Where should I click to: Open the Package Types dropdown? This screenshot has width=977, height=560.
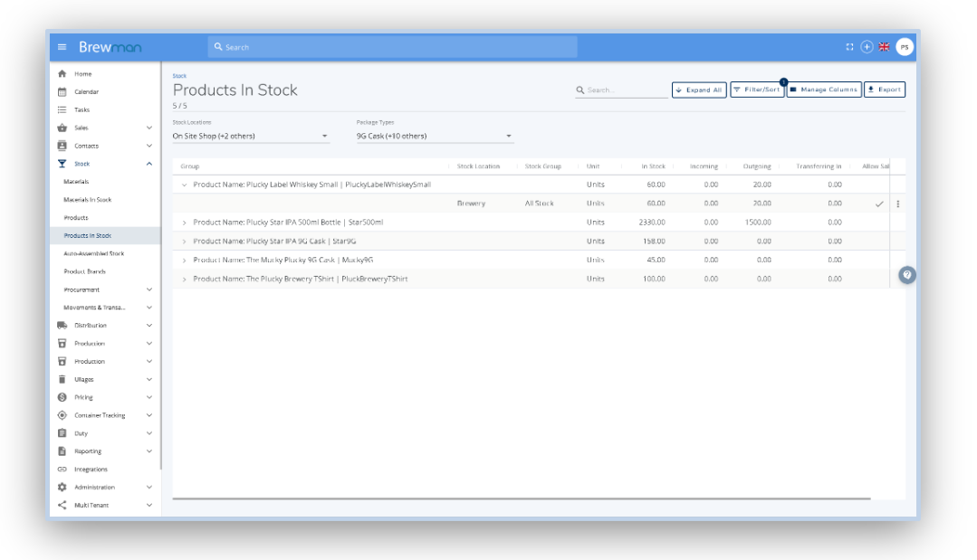tap(435, 136)
